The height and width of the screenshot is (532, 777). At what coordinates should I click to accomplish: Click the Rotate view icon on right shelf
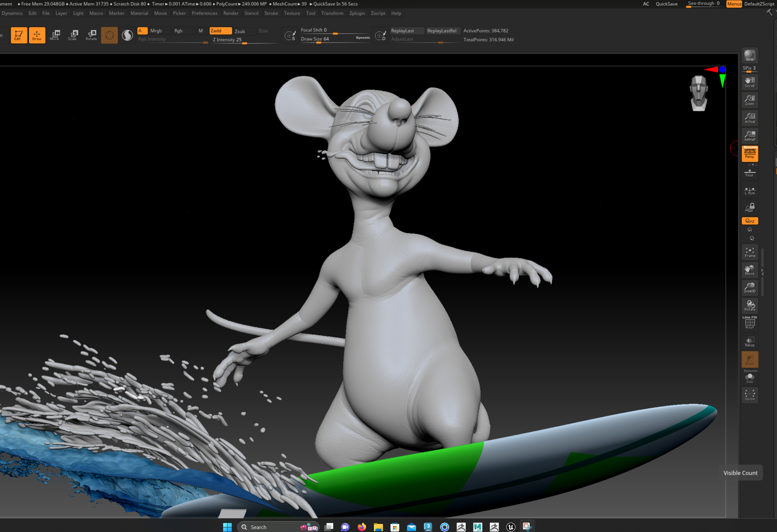(750, 306)
